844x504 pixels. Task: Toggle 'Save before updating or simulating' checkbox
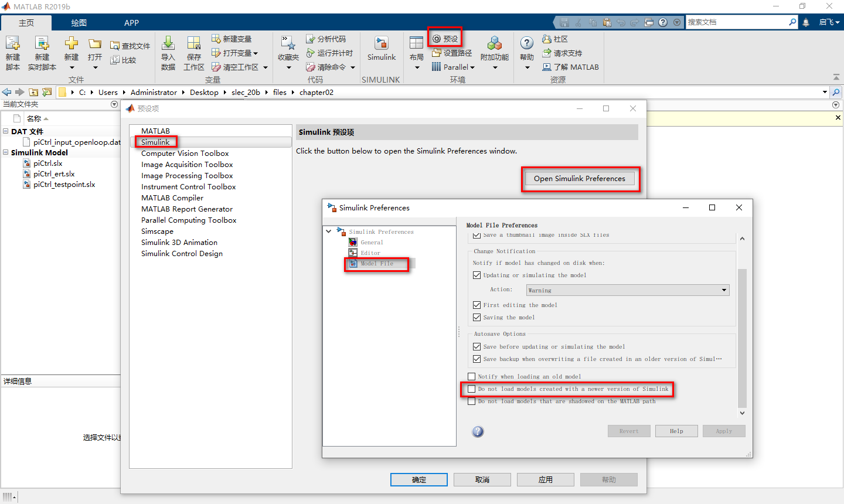(477, 346)
